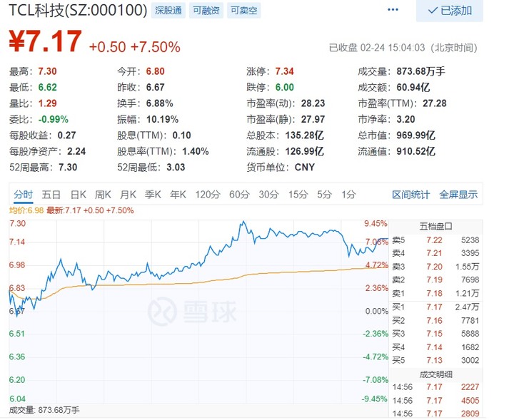Select the 120分 interval tab
The height and width of the screenshot is (420, 514).
coord(208,195)
